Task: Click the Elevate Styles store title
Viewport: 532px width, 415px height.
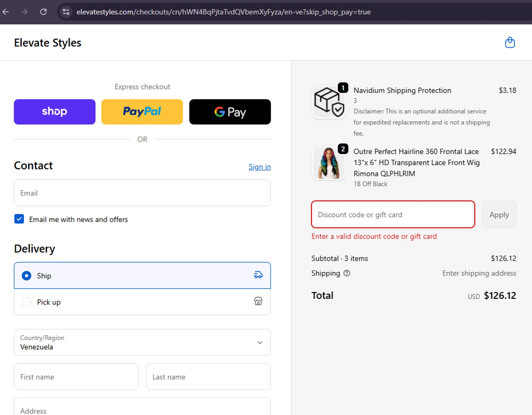Action: point(48,43)
